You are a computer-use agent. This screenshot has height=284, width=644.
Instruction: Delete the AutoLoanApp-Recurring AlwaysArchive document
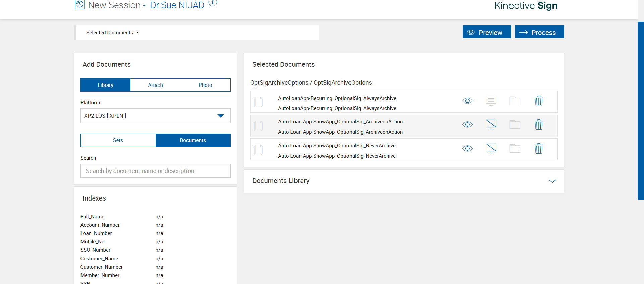coord(538,101)
